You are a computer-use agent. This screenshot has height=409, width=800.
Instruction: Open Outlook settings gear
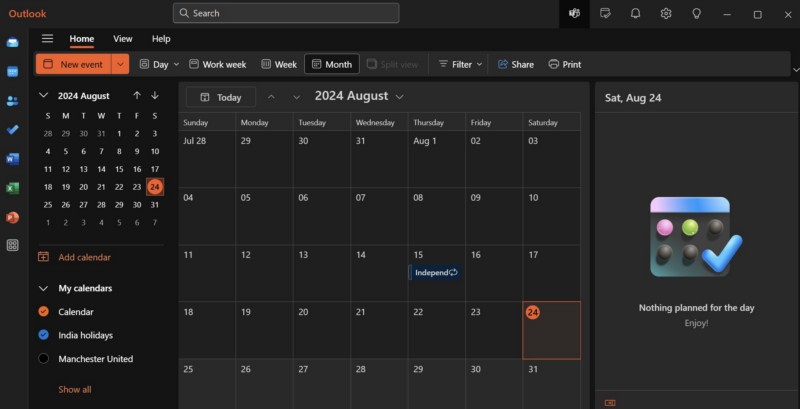coord(666,14)
